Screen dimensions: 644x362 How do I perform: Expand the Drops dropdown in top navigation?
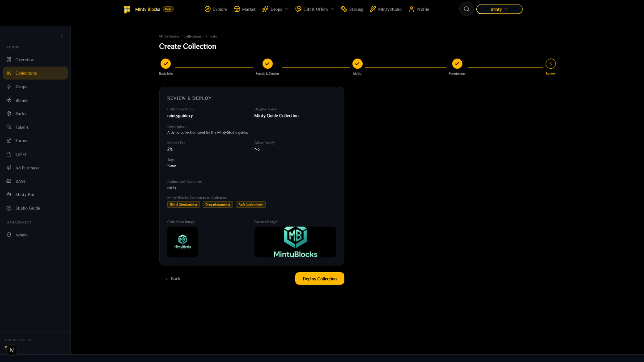pos(275,9)
